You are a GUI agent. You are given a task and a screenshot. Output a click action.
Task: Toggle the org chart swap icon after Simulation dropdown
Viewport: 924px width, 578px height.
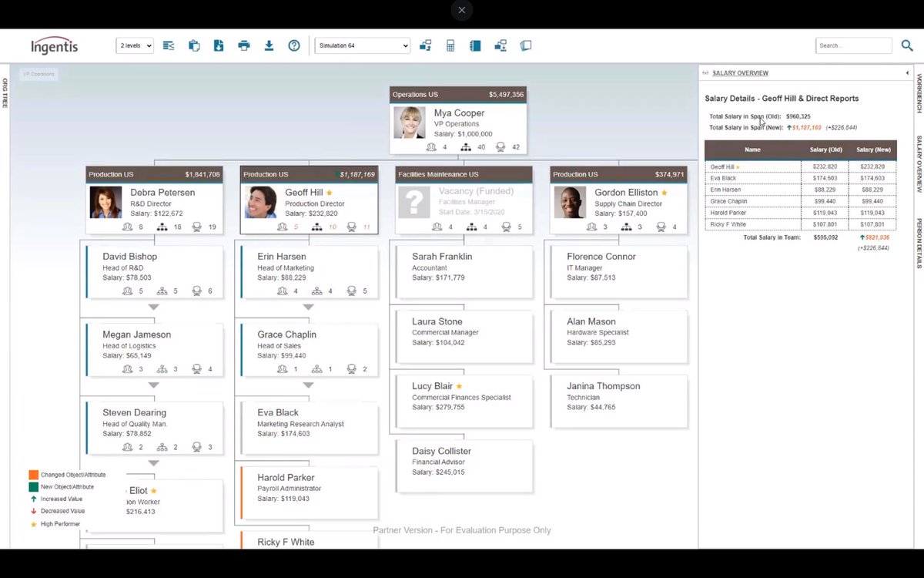[425, 45]
